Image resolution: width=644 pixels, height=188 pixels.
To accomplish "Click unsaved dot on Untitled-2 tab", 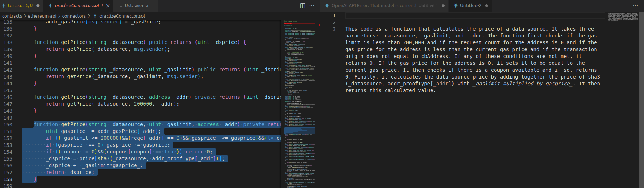I will pos(487,6).
